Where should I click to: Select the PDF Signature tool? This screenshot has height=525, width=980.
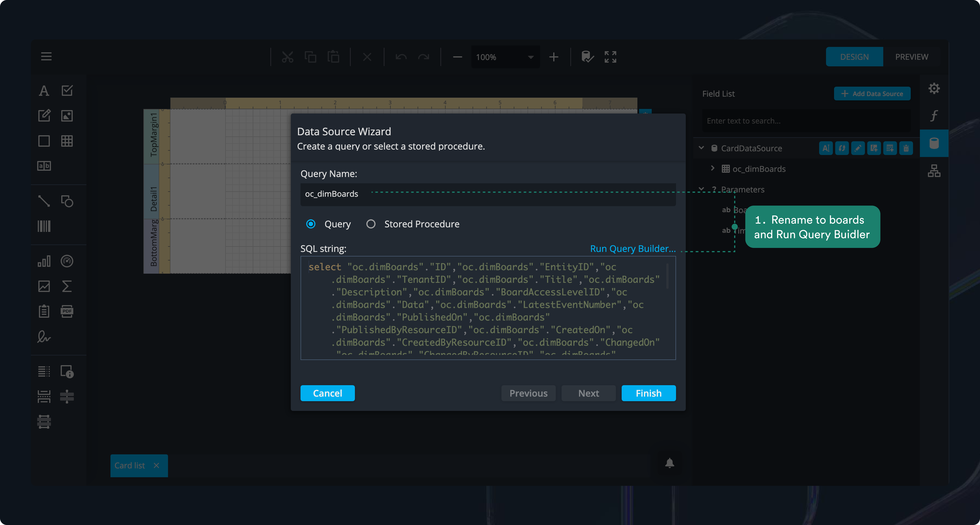[x=44, y=337]
